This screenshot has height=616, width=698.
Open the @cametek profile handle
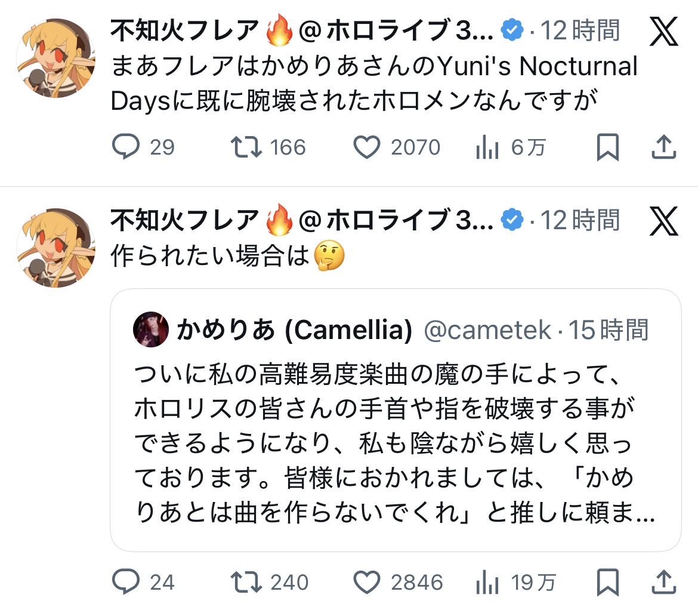coord(487,329)
